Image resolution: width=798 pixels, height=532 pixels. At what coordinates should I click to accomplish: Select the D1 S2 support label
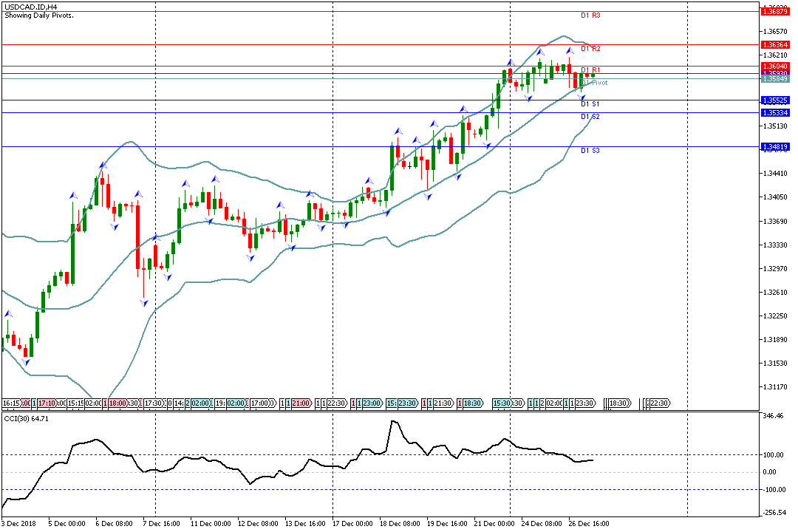tap(590, 117)
